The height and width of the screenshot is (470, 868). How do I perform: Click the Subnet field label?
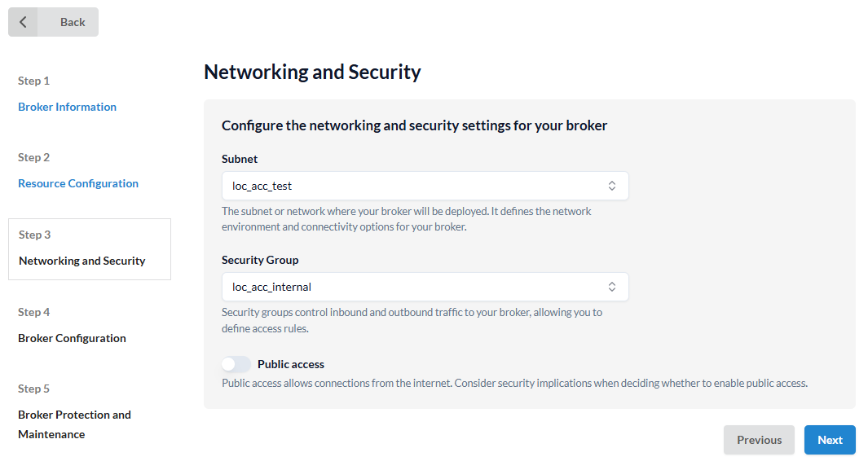[x=240, y=159]
